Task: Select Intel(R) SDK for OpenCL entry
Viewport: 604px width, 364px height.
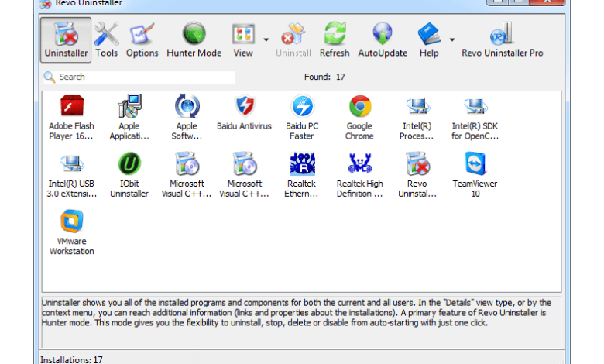Action: pyautogui.click(x=475, y=118)
